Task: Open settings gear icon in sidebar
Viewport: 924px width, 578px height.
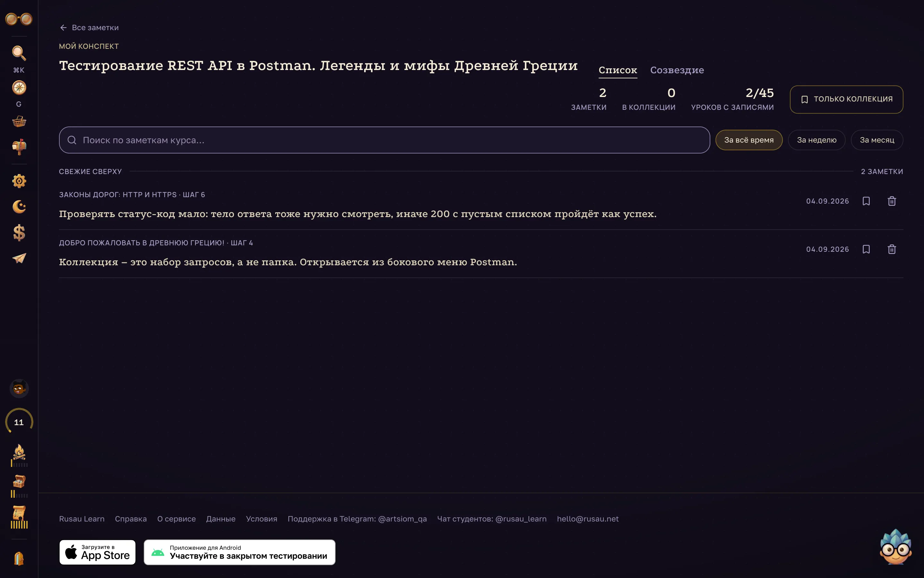Action: click(x=19, y=181)
